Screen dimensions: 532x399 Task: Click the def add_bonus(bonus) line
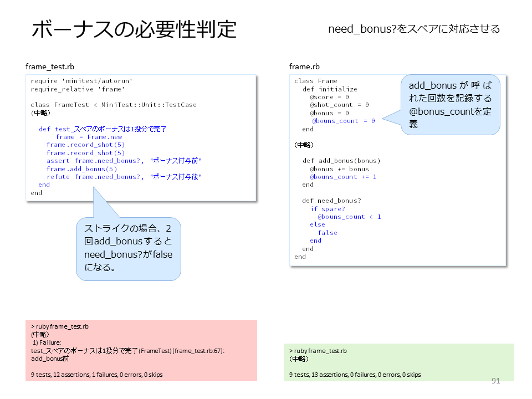tap(341, 161)
